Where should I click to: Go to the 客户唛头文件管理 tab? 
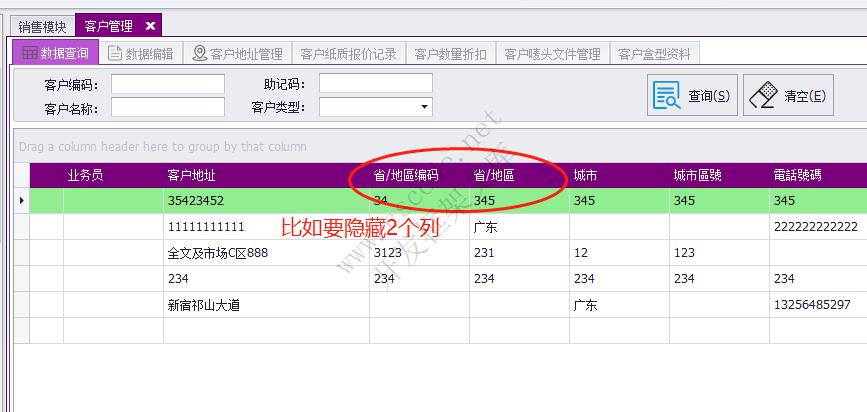[552, 54]
